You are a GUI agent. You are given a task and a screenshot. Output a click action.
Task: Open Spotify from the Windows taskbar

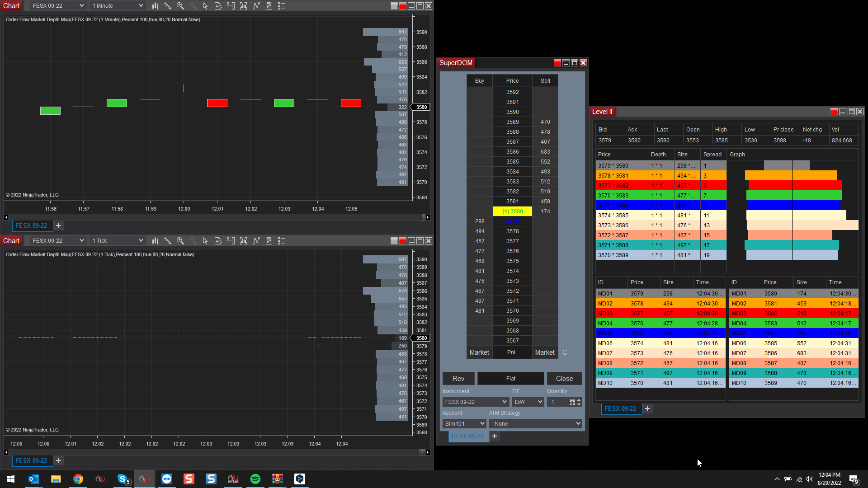(255, 479)
